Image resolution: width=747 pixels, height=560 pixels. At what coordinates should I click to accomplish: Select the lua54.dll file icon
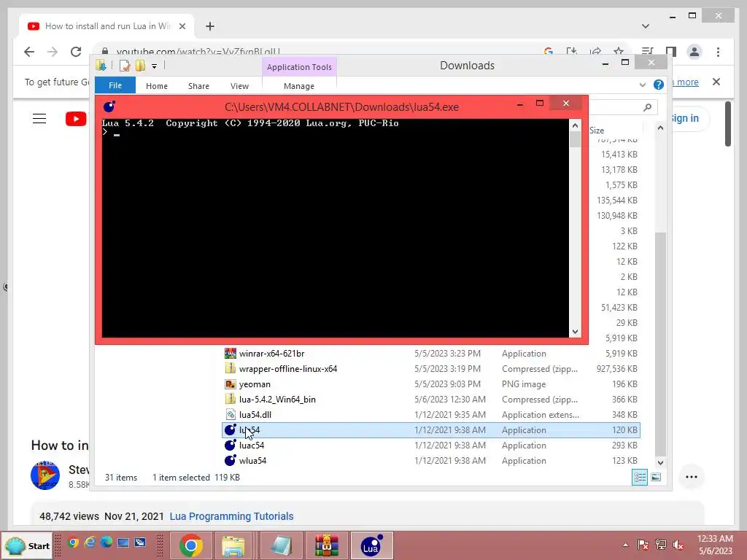(x=230, y=415)
